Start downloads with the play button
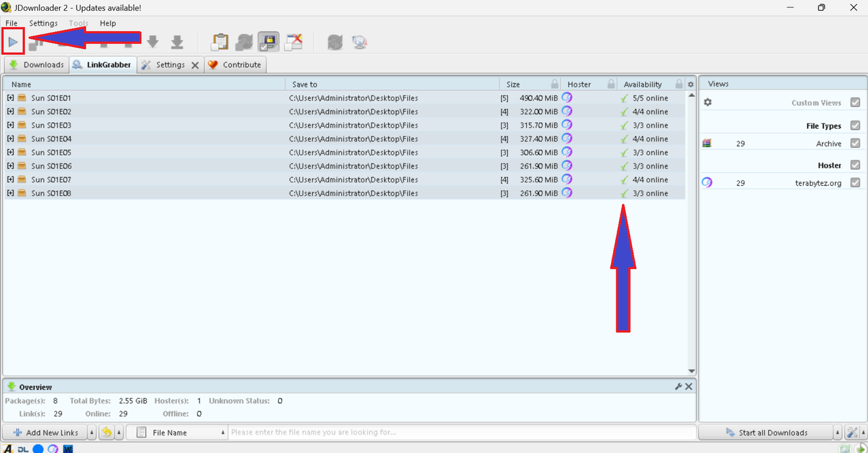The height and width of the screenshot is (453, 868). click(13, 42)
